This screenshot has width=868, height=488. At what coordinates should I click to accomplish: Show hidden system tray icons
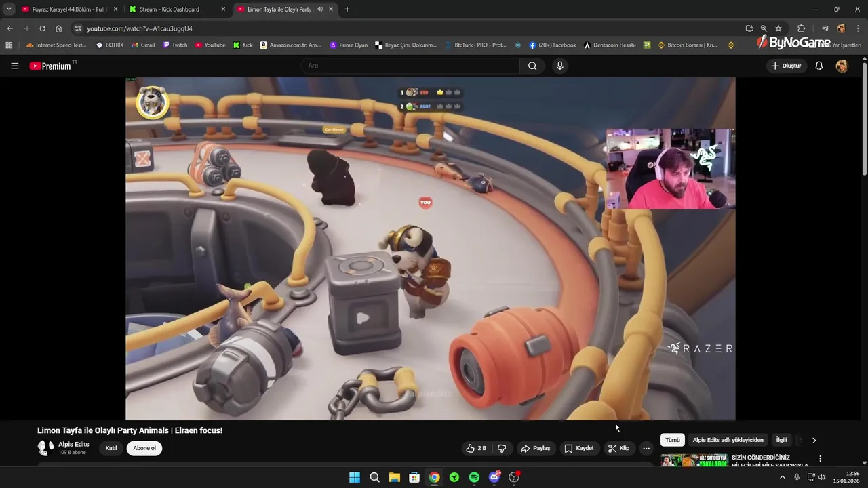[782, 477]
